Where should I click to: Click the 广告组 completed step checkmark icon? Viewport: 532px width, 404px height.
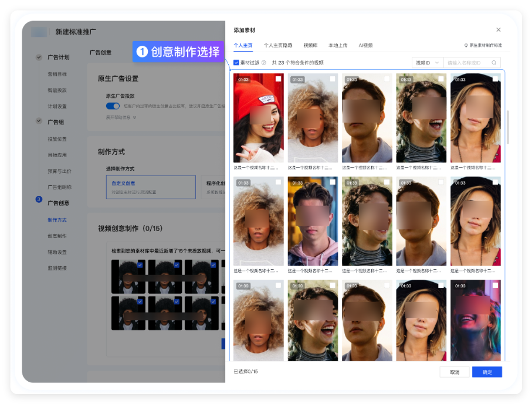[x=39, y=121]
